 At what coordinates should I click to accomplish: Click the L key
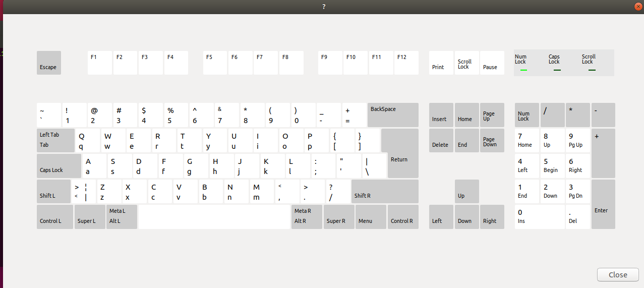click(299, 166)
